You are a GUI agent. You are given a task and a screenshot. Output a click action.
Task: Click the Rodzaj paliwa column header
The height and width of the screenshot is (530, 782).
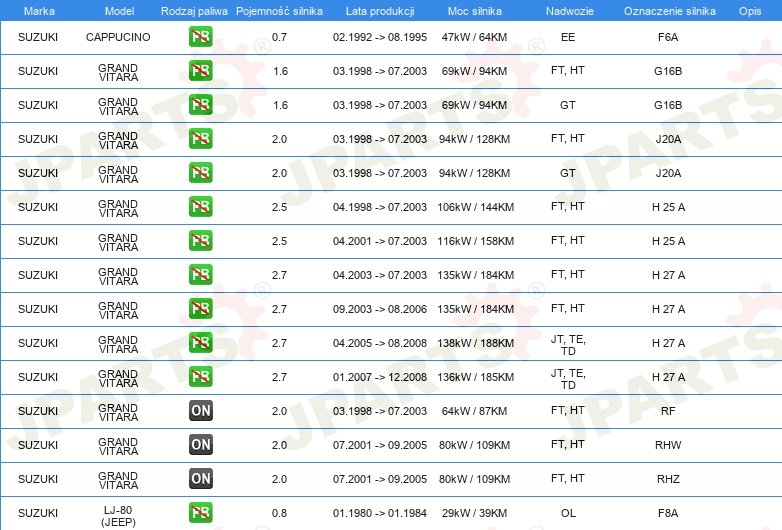pyautogui.click(x=194, y=11)
